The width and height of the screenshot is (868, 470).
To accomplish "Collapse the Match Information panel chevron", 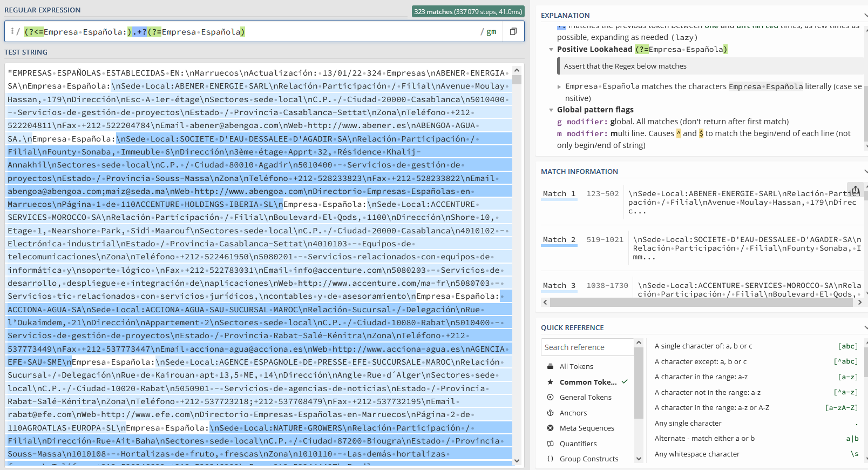I will [x=865, y=171].
